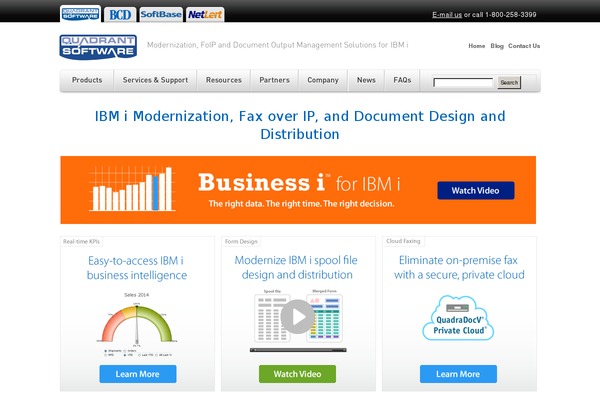Image resolution: width=600 pixels, height=400 pixels.
Task: Click the QuadraDocV Private Cloud icon
Action: pyautogui.click(x=458, y=318)
